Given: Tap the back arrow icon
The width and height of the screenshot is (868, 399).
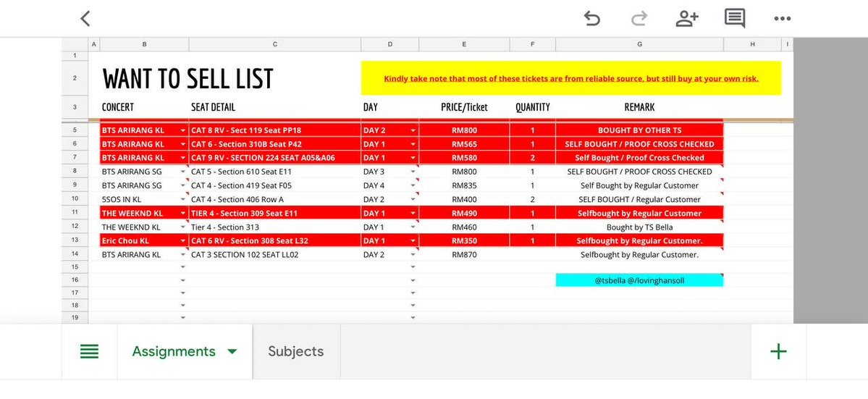Looking at the screenshot, I should tap(85, 18).
